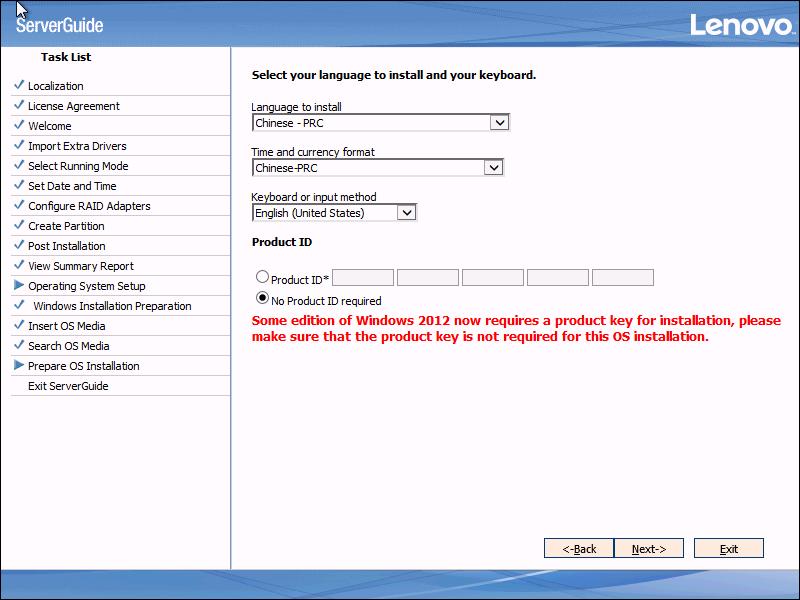Image resolution: width=800 pixels, height=600 pixels.
Task: Click the Back button
Action: click(x=580, y=548)
